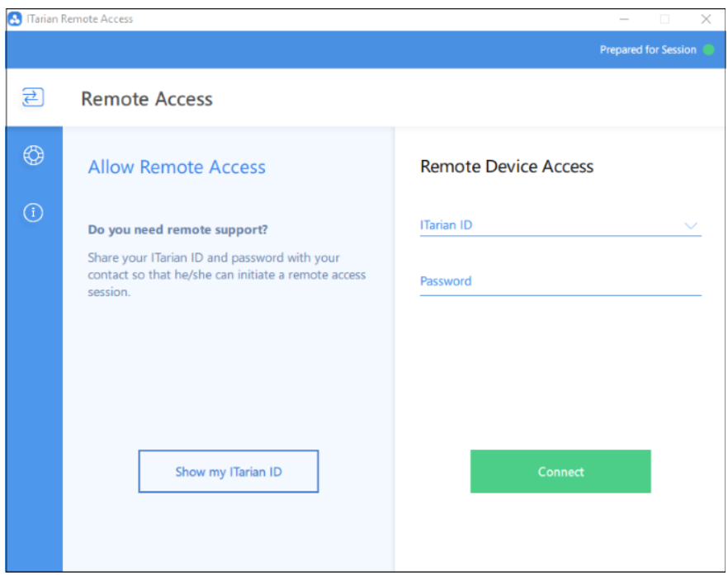This screenshot has height=575, width=728.
Task: Click the Prepared for Session status text
Action: (647, 50)
